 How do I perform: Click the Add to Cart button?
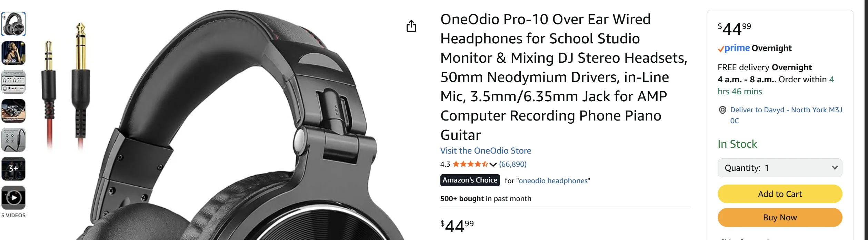[780, 194]
